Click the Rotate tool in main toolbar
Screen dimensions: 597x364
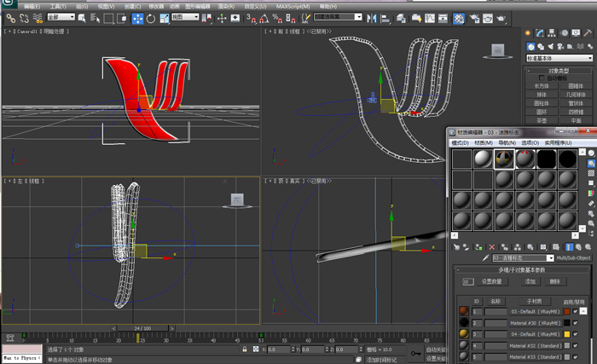[151, 17]
